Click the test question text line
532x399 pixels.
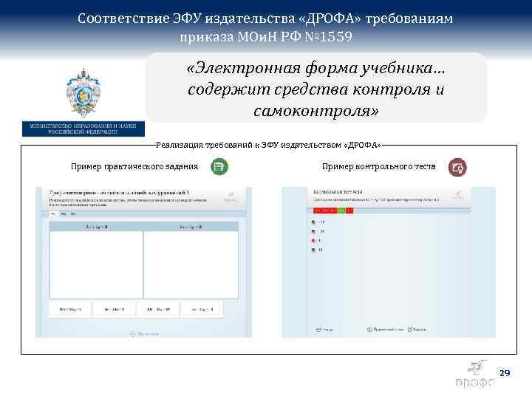coord(376,199)
